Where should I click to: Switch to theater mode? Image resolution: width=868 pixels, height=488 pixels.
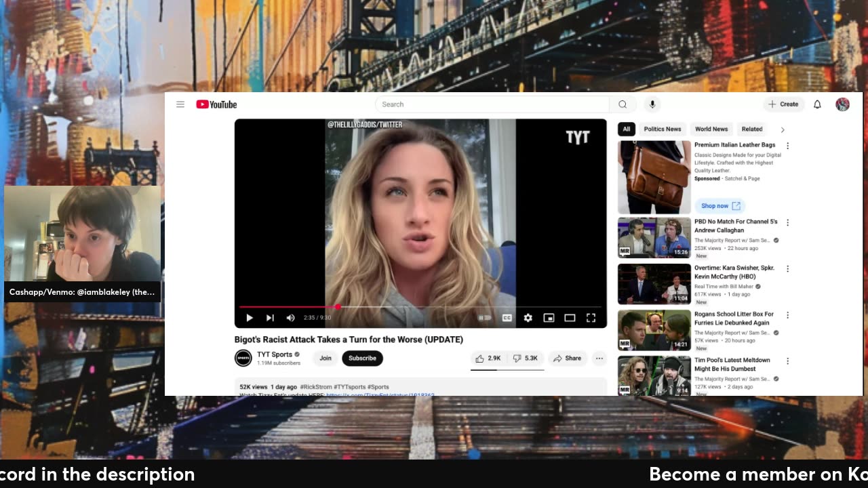click(x=570, y=318)
